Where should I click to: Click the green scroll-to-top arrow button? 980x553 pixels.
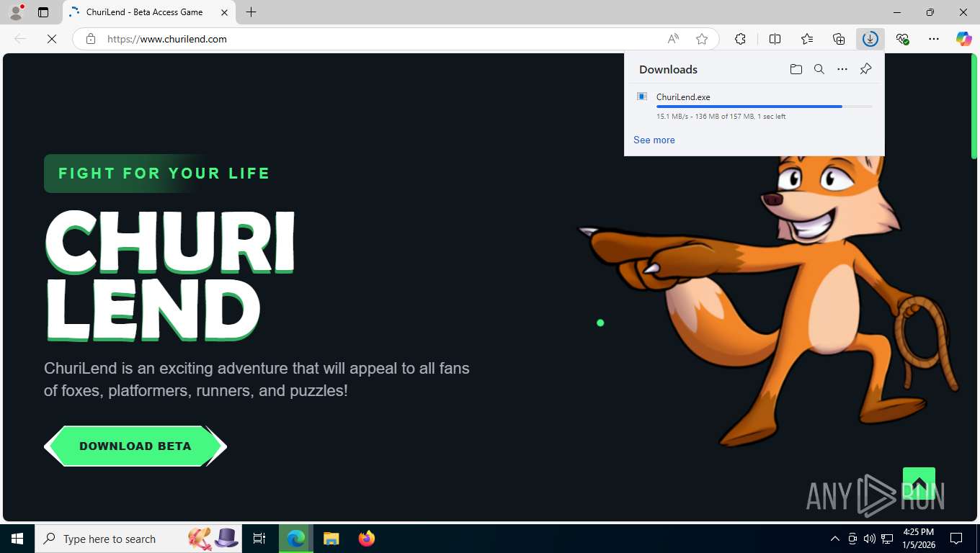point(919,483)
